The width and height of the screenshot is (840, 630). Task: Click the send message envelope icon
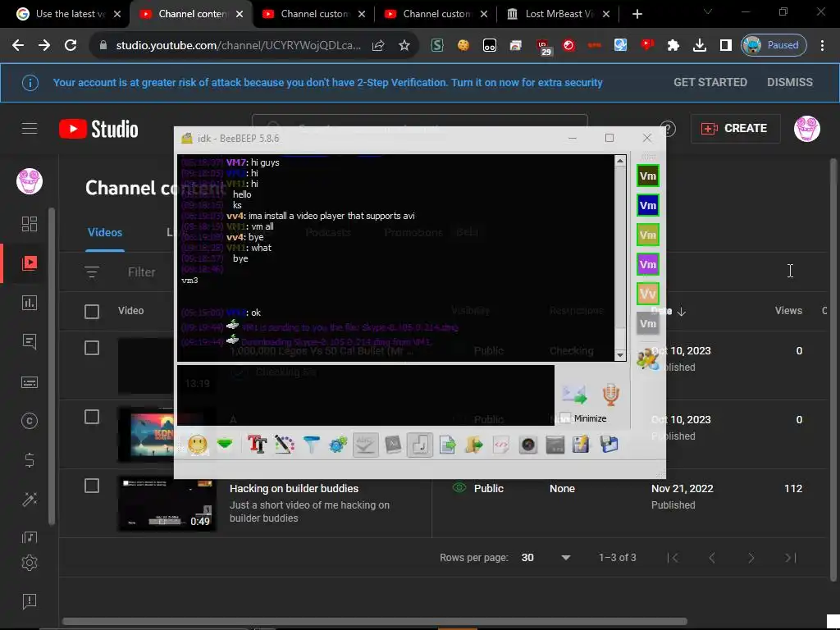pos(574,395)
